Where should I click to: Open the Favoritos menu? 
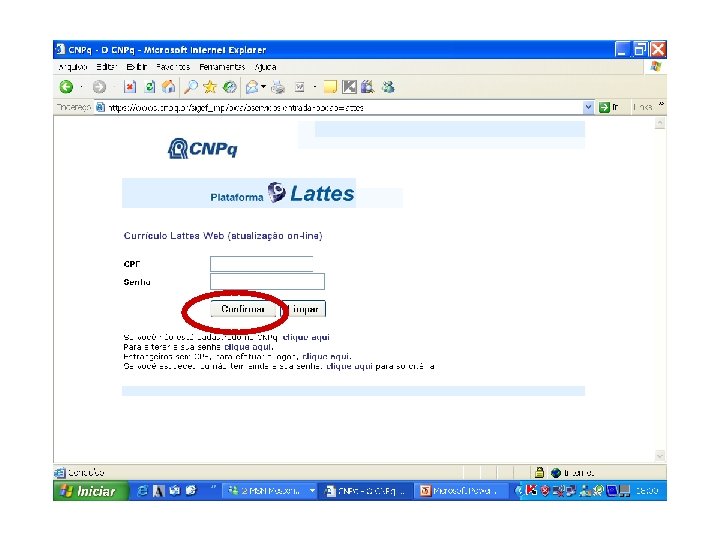173,67
